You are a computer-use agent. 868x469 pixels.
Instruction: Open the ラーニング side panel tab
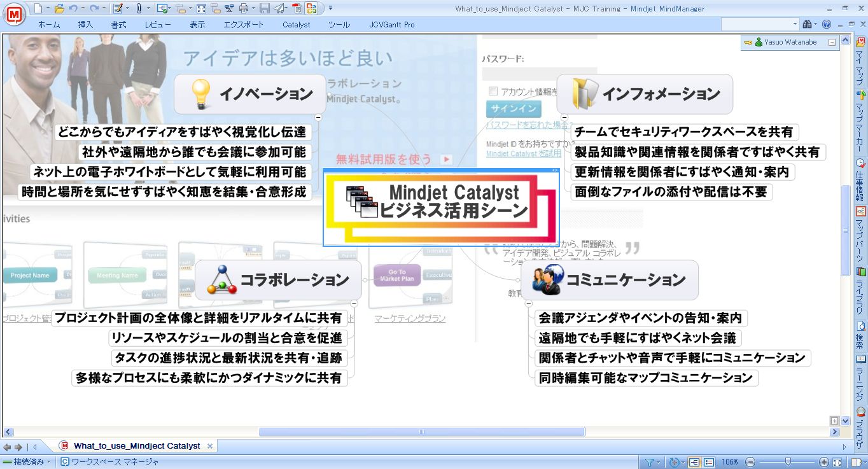pyautogui.click(x=860, y=378)
